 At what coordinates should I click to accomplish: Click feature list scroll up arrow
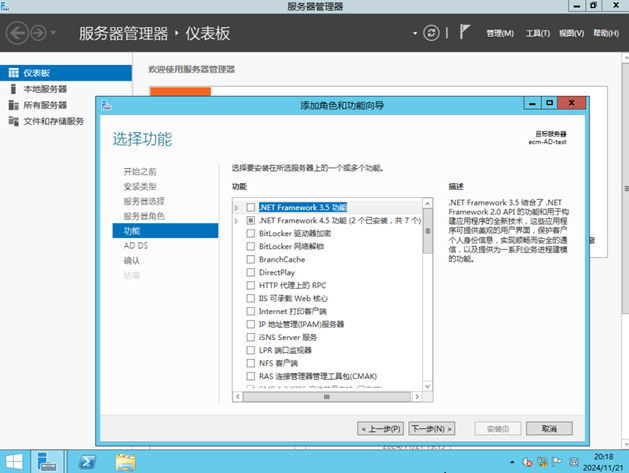(428, 203)
